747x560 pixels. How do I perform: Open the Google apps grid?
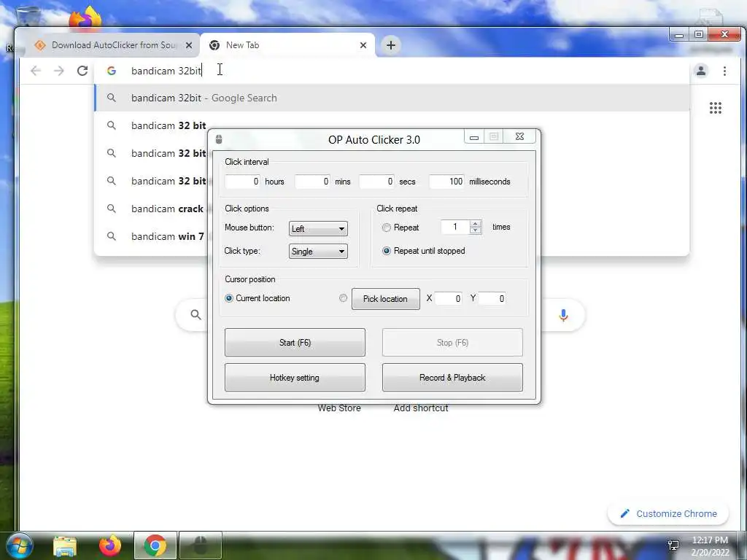[x=716, y=108]
